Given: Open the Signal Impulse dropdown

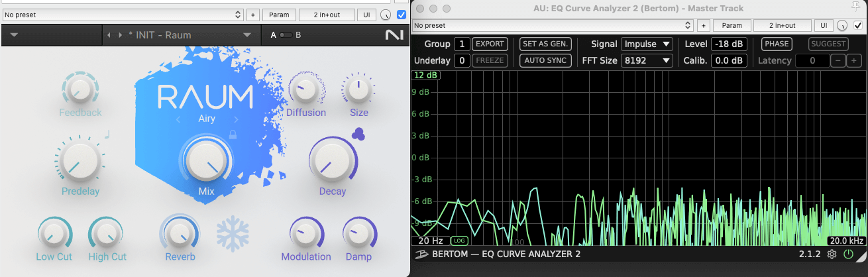Looking at the screenshot, I should (646, 44).
